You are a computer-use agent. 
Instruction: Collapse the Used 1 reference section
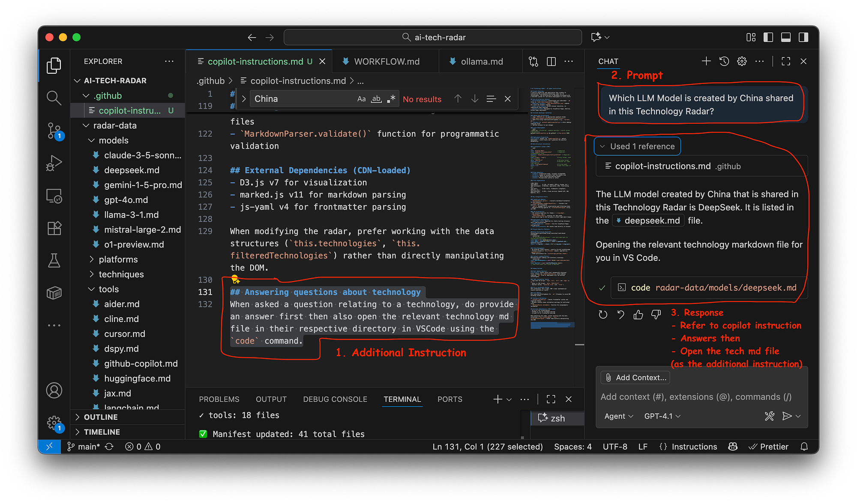(x=637, y=146)
